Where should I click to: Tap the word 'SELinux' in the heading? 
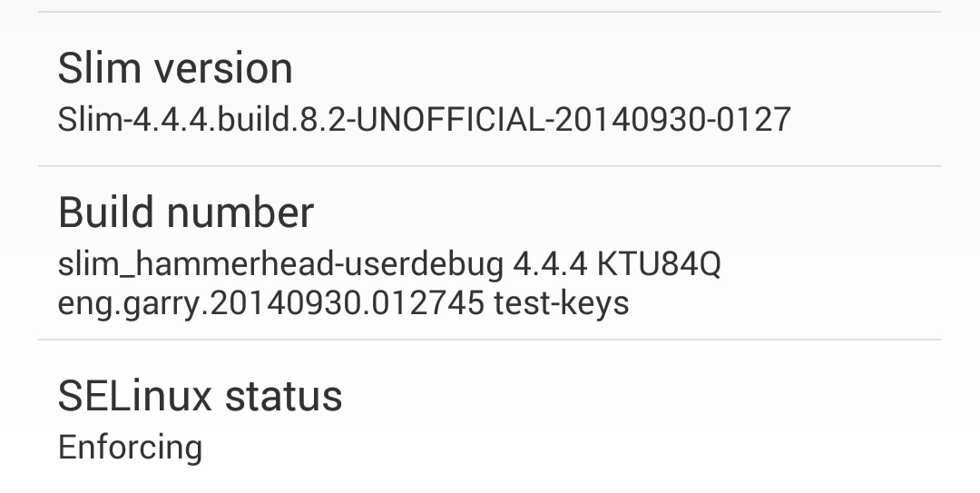134,397
